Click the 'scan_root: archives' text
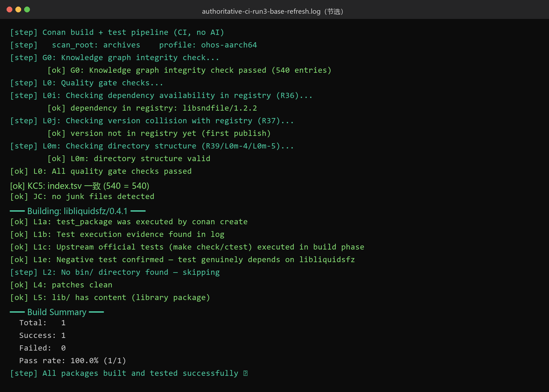The height and width of the screenshot is (392, 549). tap(96, 45)
